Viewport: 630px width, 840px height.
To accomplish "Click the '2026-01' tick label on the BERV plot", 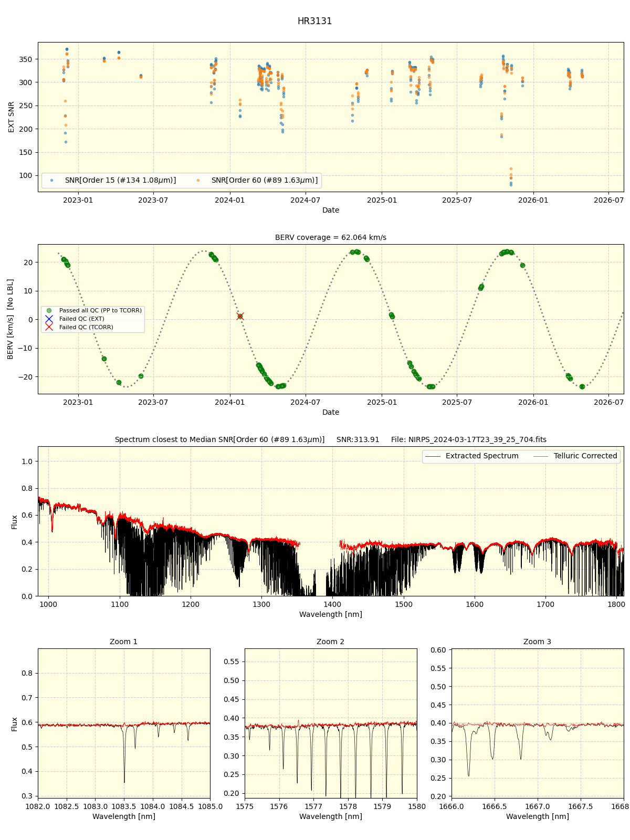I will click(x=533, y=402).
